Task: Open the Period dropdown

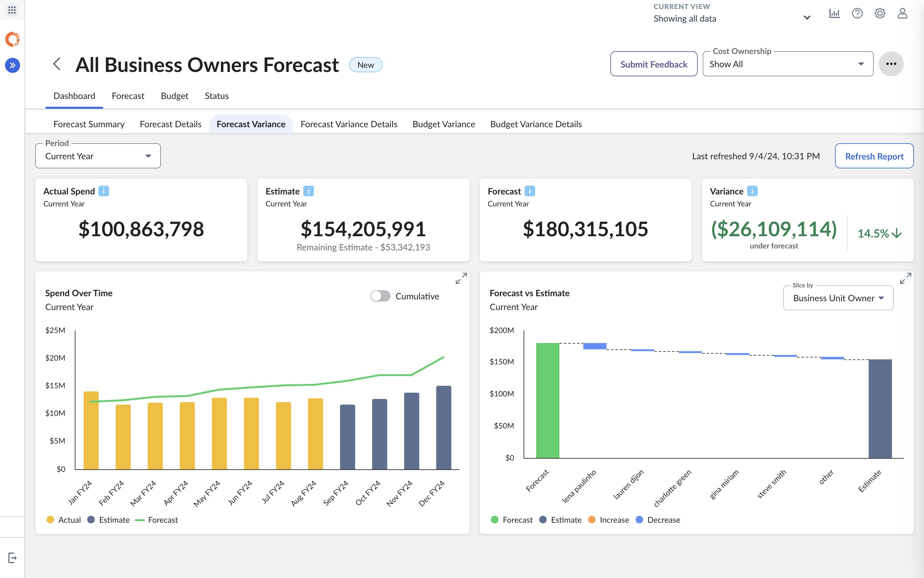Action: 98,156
